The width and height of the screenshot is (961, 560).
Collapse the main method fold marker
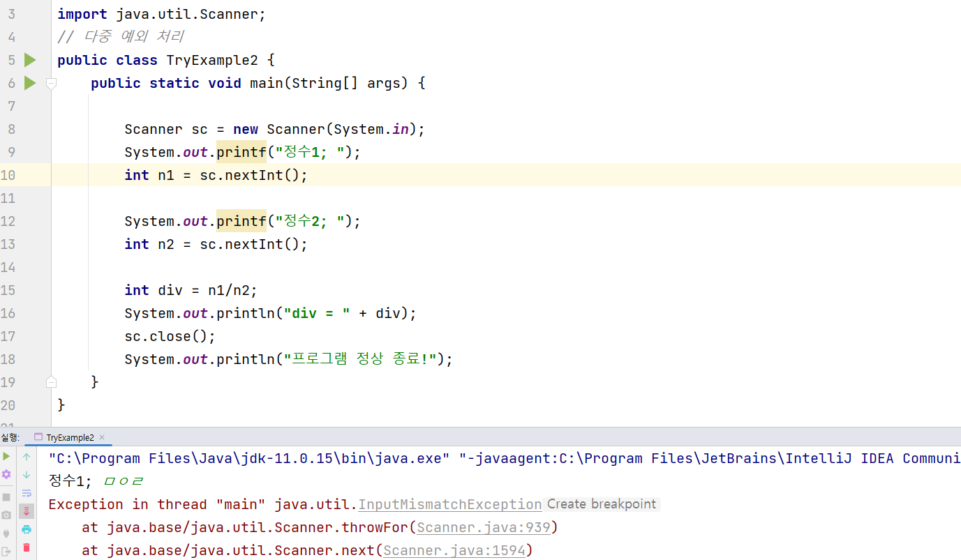[x=51, y=84]
